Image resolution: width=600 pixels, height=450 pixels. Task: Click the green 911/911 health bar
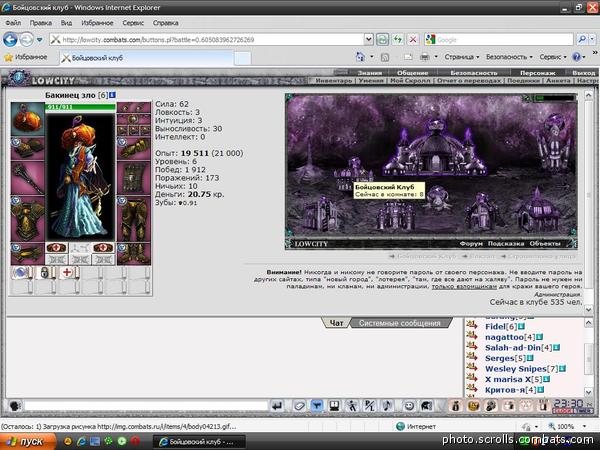[x=80, y=107]
